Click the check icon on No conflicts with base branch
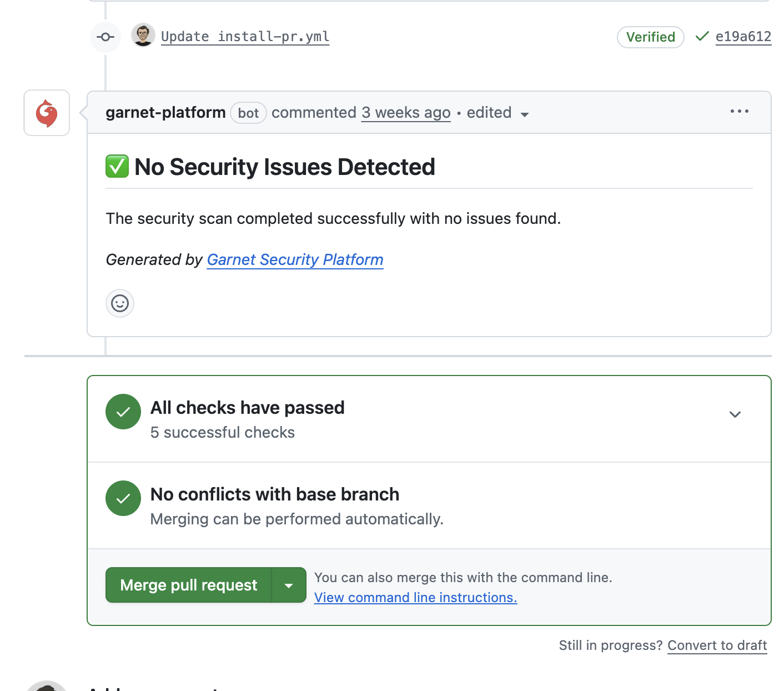Screen dimensions: 784x691 (x=123, y=498)
